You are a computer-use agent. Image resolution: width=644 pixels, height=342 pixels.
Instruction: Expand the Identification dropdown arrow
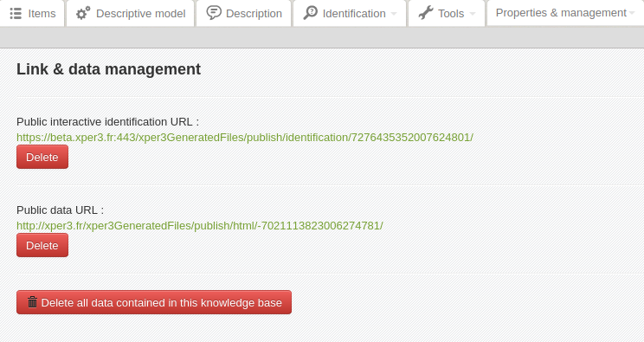point(394,14)
